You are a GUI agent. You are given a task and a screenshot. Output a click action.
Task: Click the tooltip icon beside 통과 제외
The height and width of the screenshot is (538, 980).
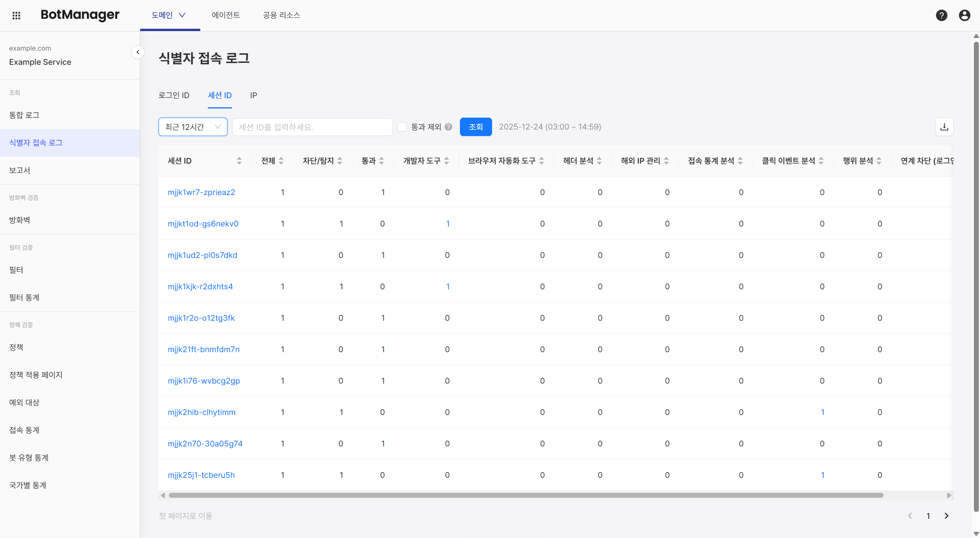[x=448, y=127]
